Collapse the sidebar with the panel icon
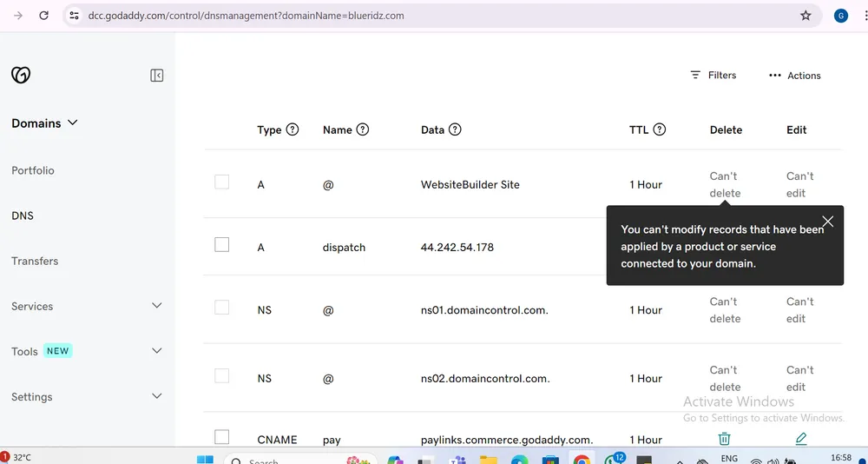868x464 pixels. pos(156,76)
